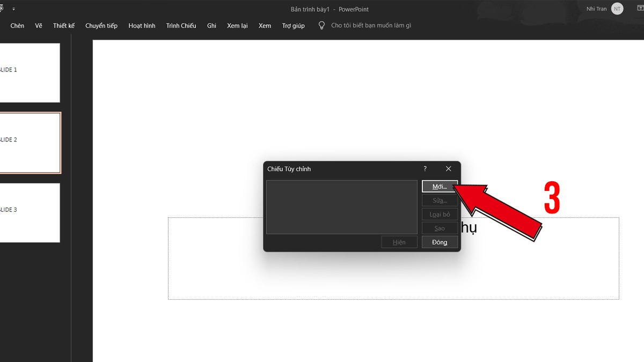Open the Trình Chiếu tab
This screenshot has width=644, height=362.
pyautogui.click(x=181, y=26)
